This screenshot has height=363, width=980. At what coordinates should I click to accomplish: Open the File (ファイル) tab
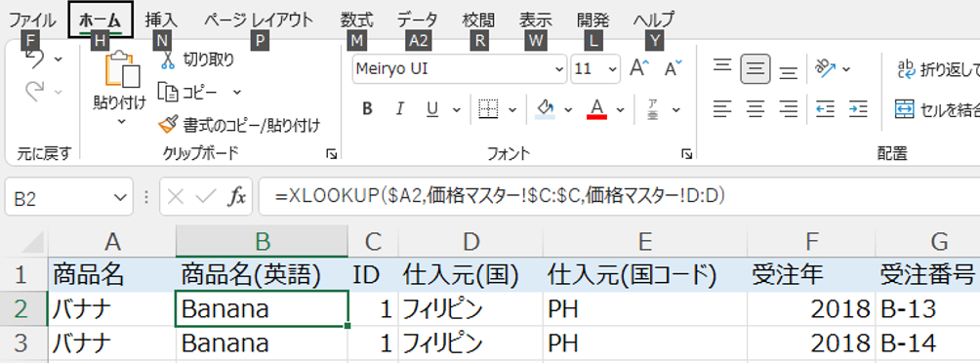32,20
